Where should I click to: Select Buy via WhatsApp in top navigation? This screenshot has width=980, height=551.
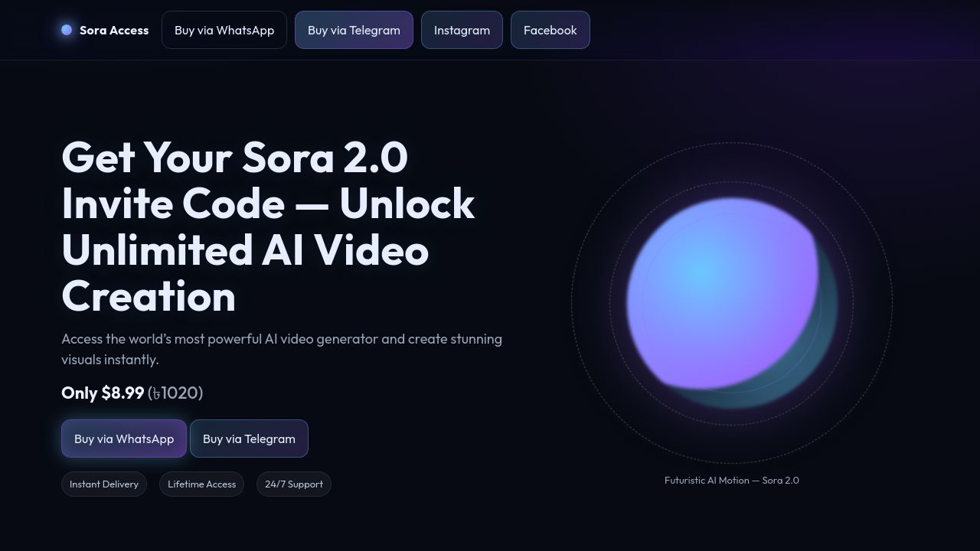(x=224, y=30)
